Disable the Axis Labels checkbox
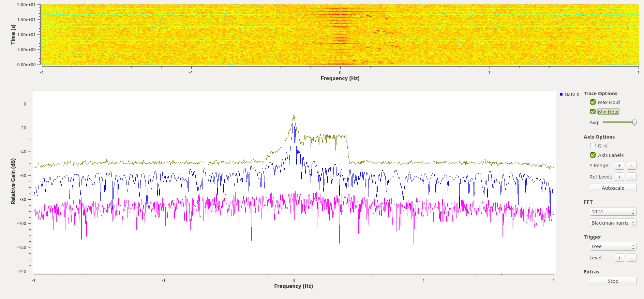Viewport: 644px width, 299px height. (x=593, y=155)
